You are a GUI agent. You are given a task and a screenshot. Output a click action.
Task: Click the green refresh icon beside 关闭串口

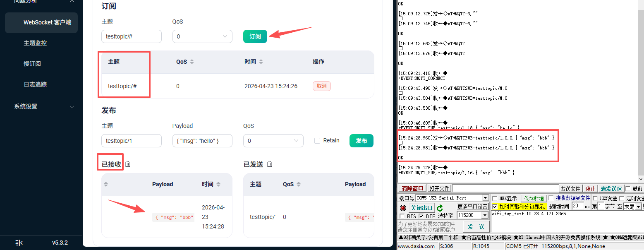click(x=440, y=208)
